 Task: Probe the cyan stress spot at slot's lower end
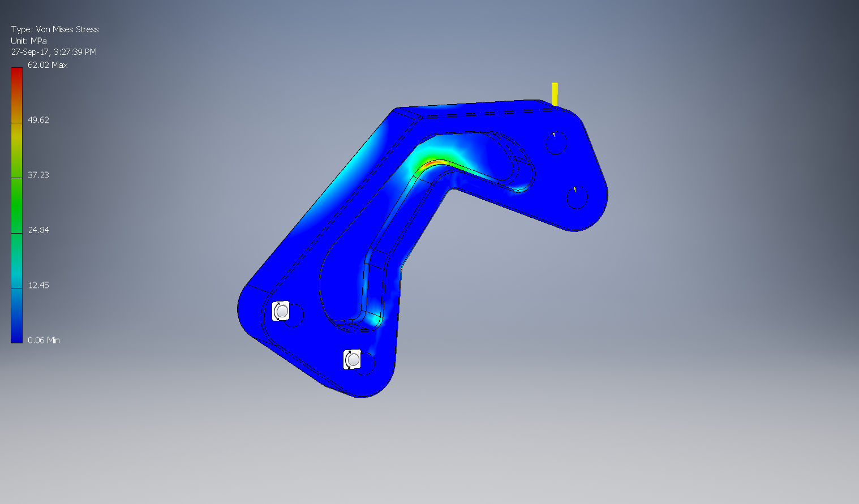point(372,320)
